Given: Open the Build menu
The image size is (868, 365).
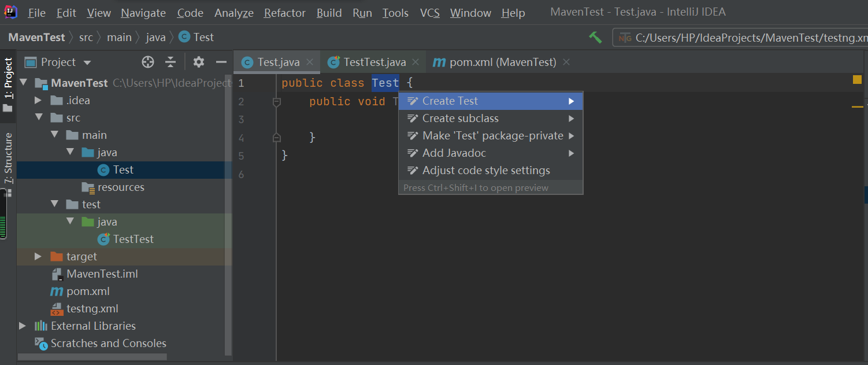Looking at the screenshot, I should [329, 13].
